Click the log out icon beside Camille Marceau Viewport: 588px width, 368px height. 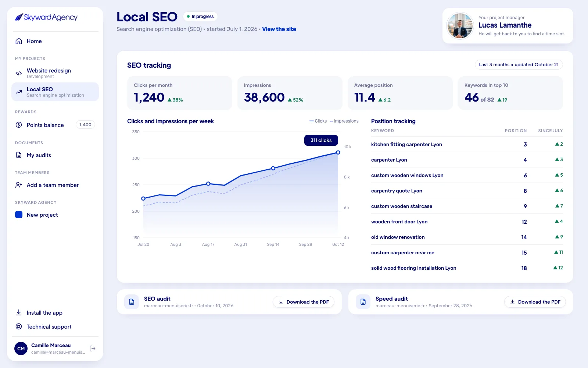click(x=93, y=348)
